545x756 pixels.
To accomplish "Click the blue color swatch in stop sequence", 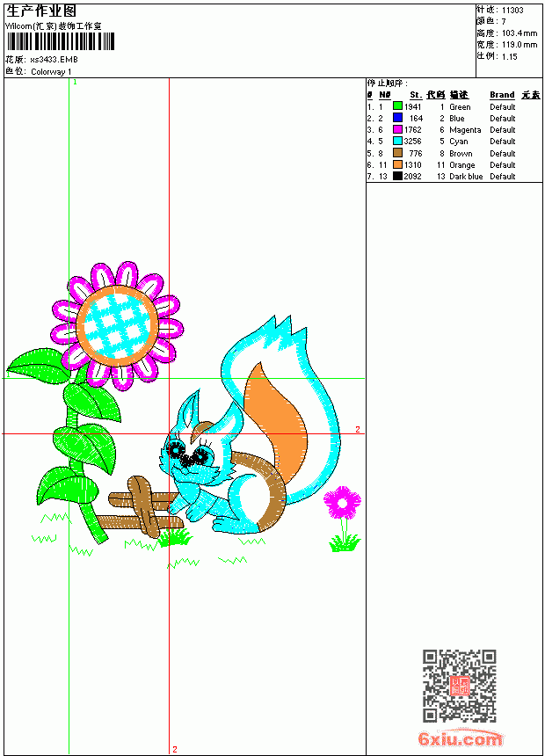I will click(x=397, y=118).
